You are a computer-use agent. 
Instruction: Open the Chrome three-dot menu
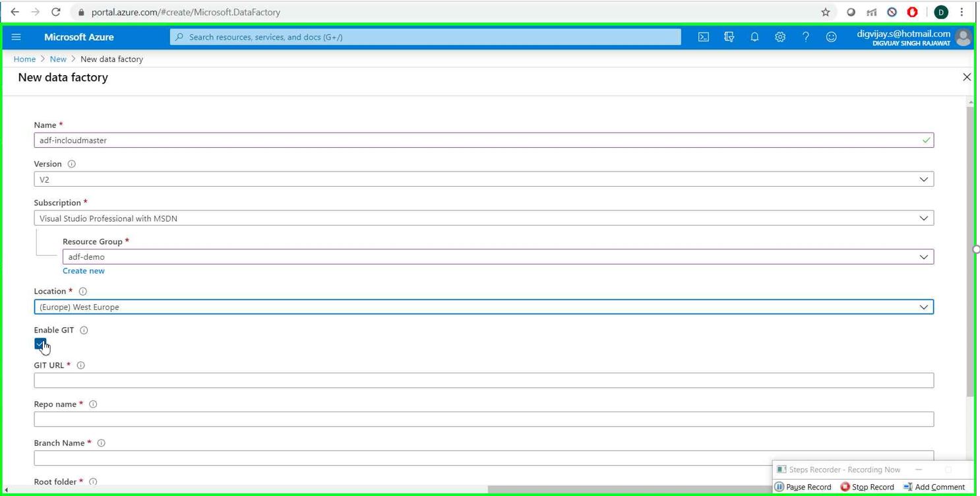pos(962,12)
